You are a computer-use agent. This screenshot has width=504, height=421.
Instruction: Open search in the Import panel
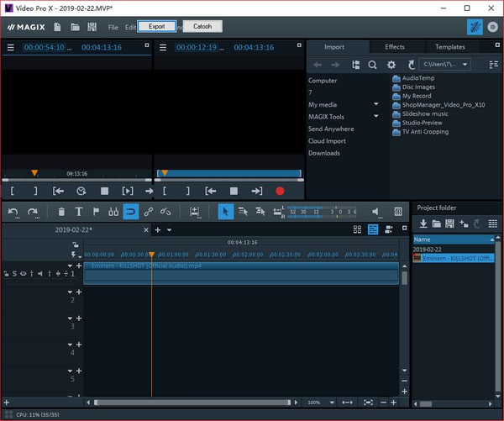pyautogui.click(x=372, y=65)
